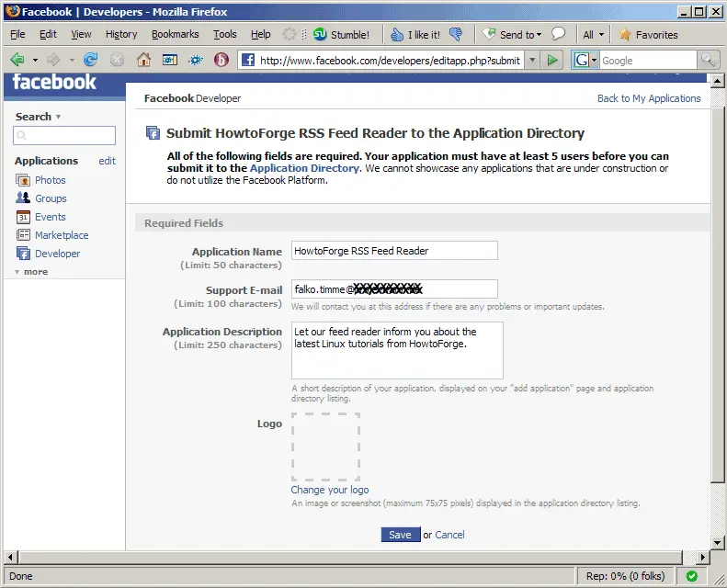This screenshot has width=727, height=588.
Task: Click the Save button
Action: 401,535
